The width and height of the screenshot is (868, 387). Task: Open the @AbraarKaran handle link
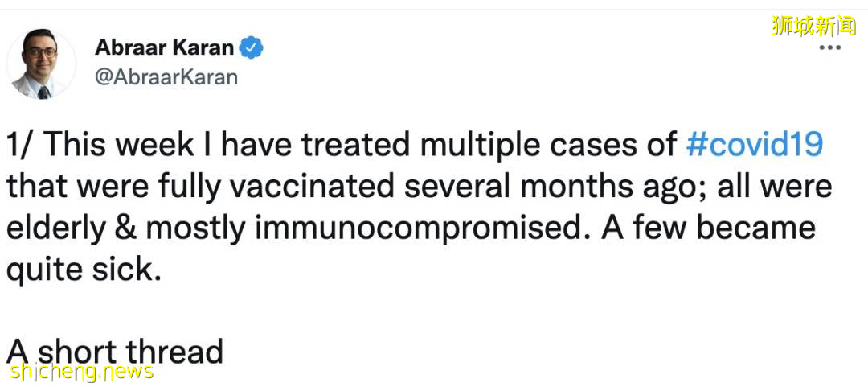point(166,76)
